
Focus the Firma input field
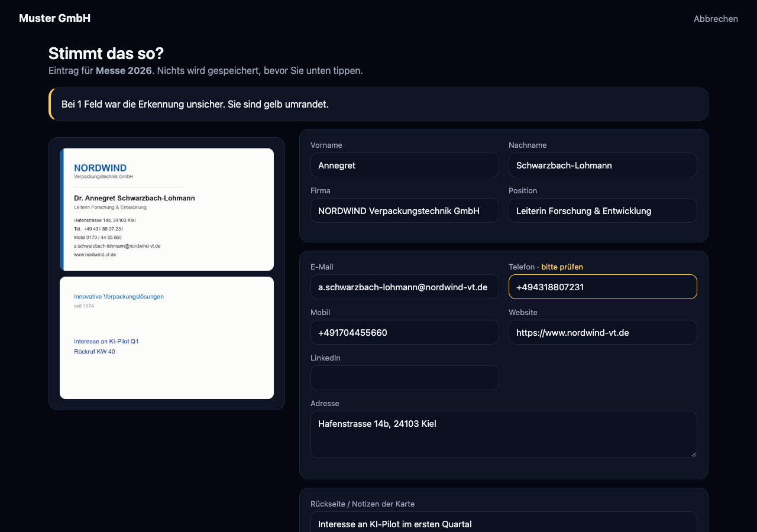[x=405, y=210]
